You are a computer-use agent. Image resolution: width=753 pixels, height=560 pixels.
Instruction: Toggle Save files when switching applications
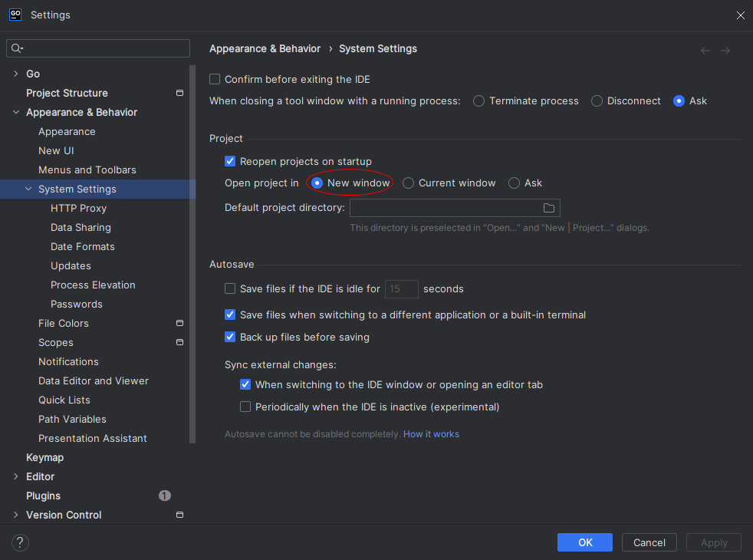point(230,315)
